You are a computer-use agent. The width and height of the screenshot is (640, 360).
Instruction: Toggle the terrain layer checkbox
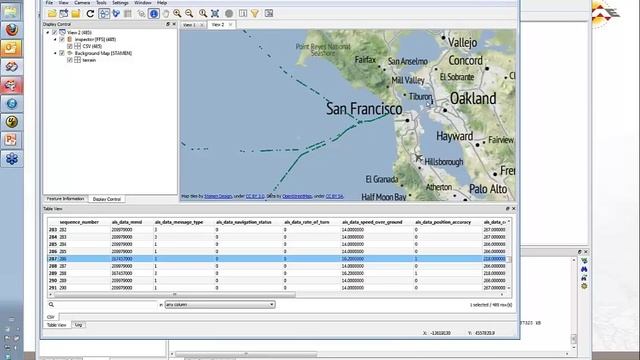tap(69, 60)
